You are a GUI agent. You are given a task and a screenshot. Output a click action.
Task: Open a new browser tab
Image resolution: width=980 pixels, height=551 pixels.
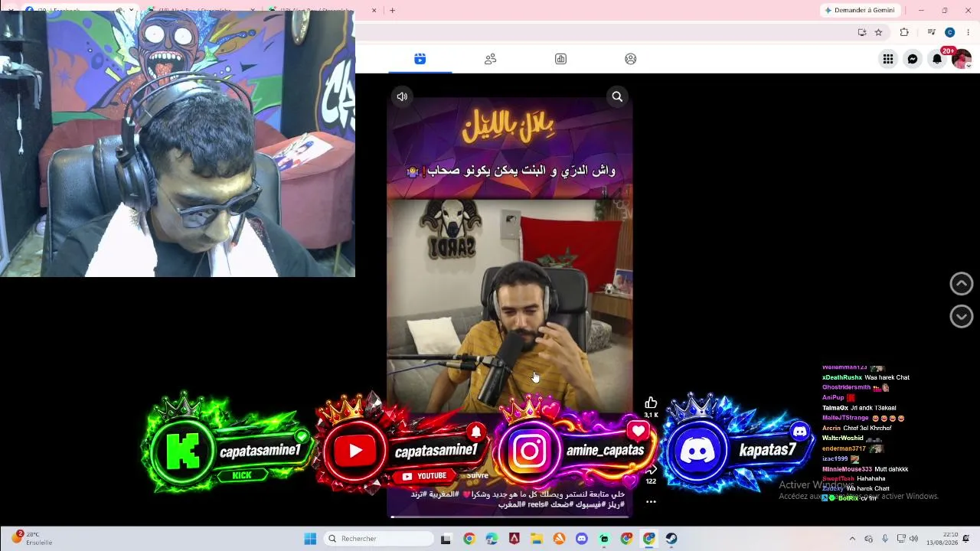(392, 10)
